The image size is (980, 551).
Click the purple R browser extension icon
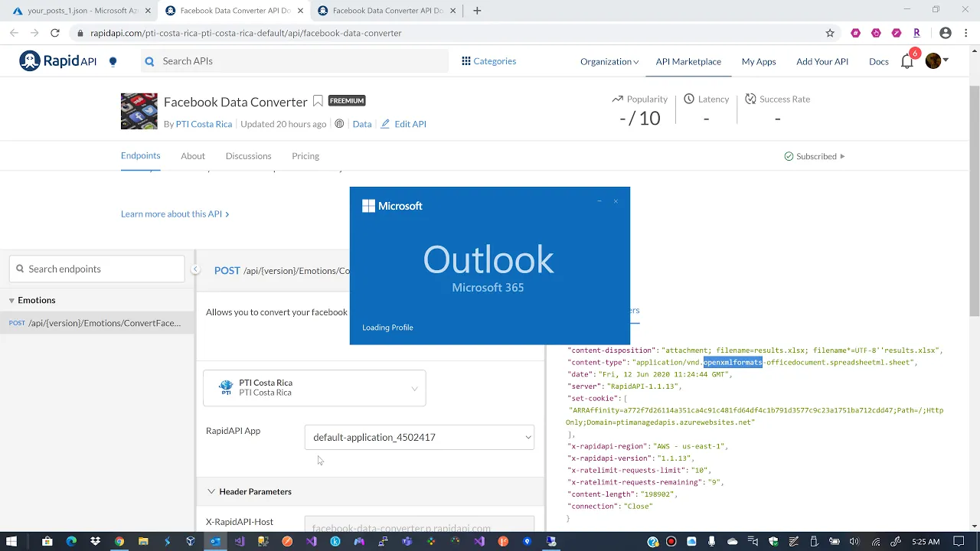tap(917, 33)
